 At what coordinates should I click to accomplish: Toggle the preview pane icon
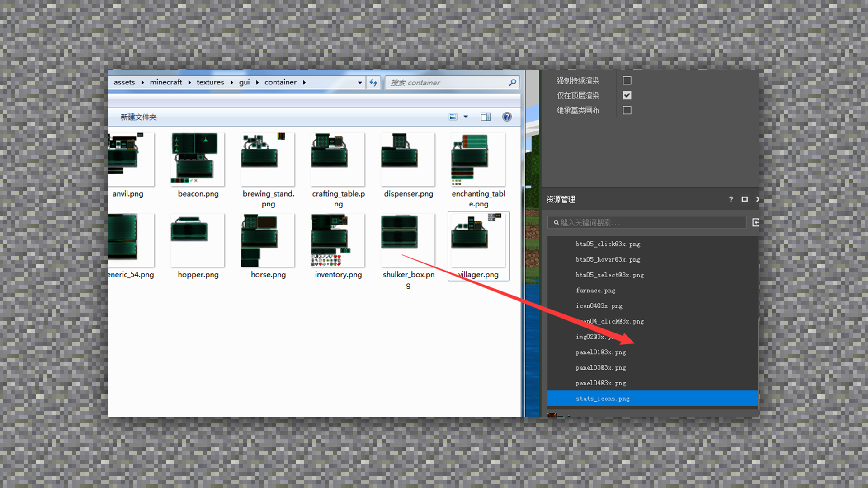[x=486, y=117]
